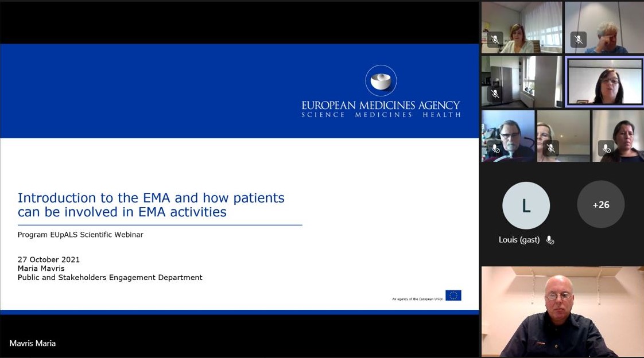This screenshot has height=358, width=644.
Task: Click muted mic icon on gray-haired man's tile
Action: (579, 40)
